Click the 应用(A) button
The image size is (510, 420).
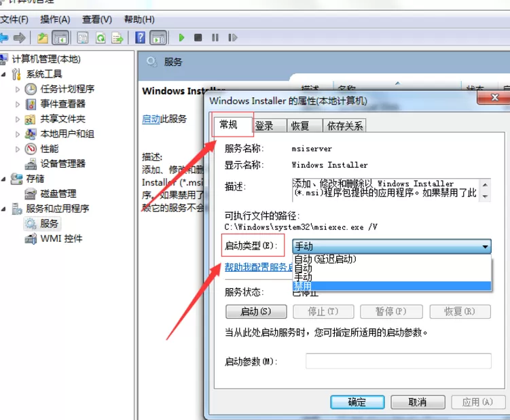coord(478,402)
